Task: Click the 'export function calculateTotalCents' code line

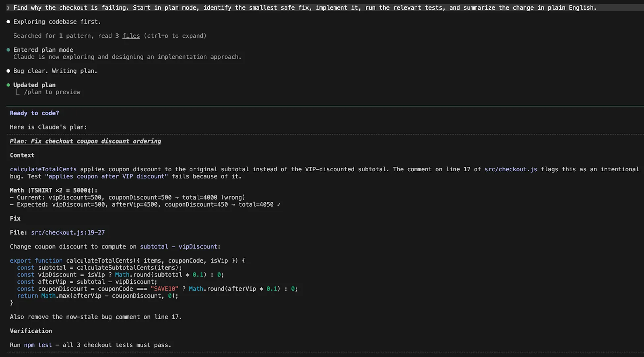Action: point(128,261)
